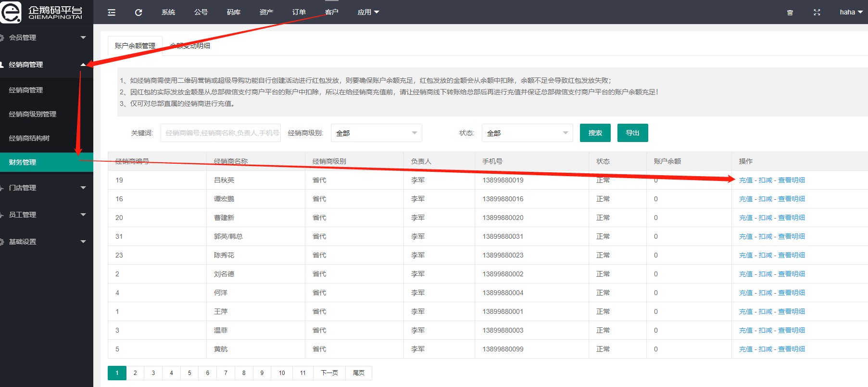Click 查看明细 for 刘名德
Image resolution: width=868 pixels, height=387 pixels.
pyautogui.click(x=792, y=274)
